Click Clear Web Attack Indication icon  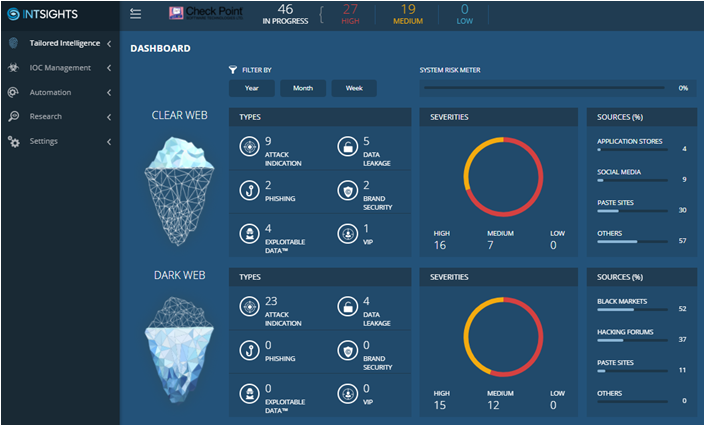[x=247, y=148]
